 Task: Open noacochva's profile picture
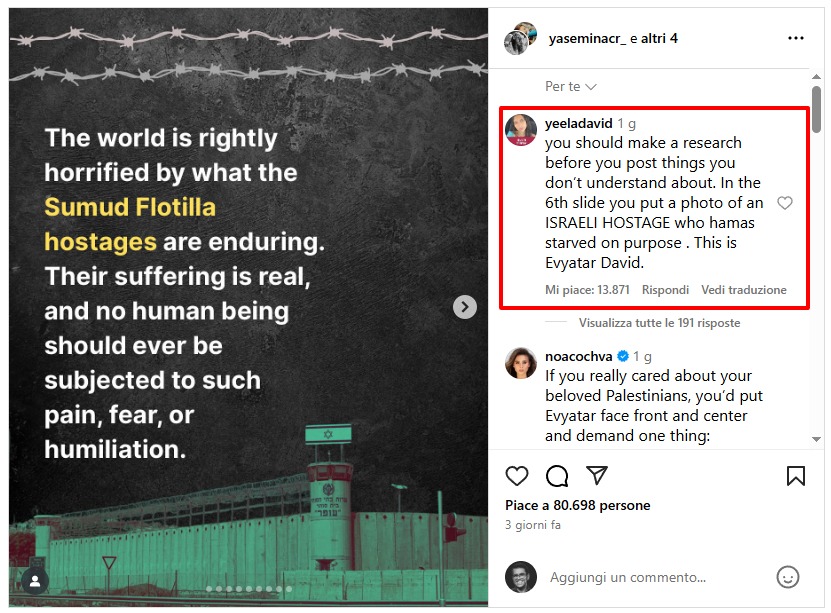tap(521, 363)
